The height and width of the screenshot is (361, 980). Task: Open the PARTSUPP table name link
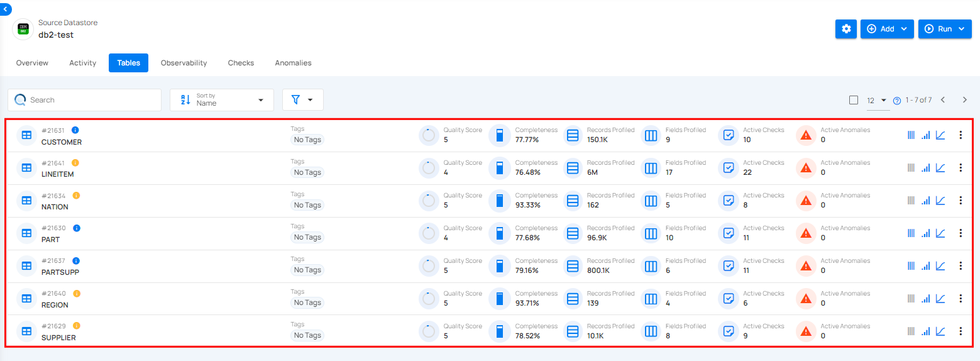pos(60,272)
